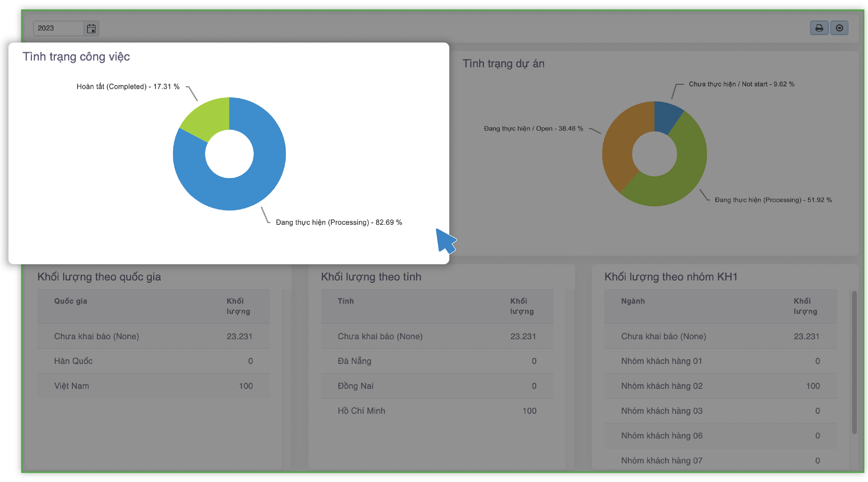Select the 'Nhóm khách hàng 01' row
Viewport: 868px width, 482px height.
720,361
